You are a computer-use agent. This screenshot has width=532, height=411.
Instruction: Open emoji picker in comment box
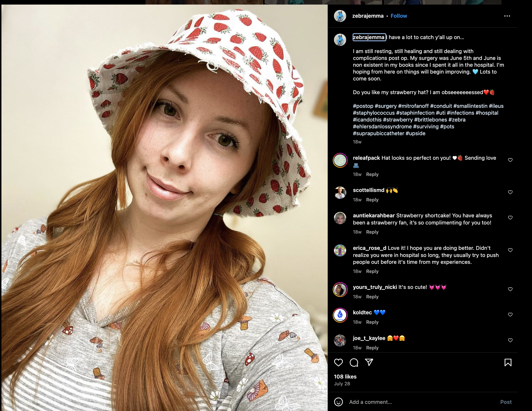point(338,402)
